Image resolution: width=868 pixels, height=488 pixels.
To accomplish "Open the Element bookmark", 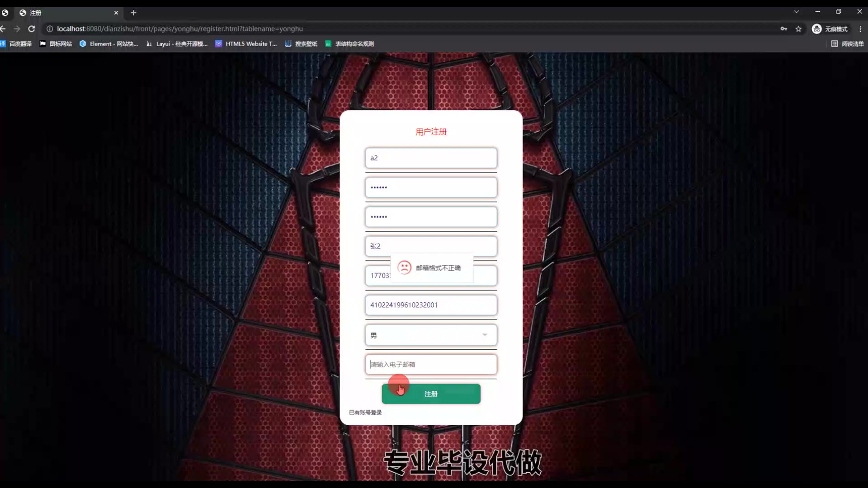I will pos(108,44).
